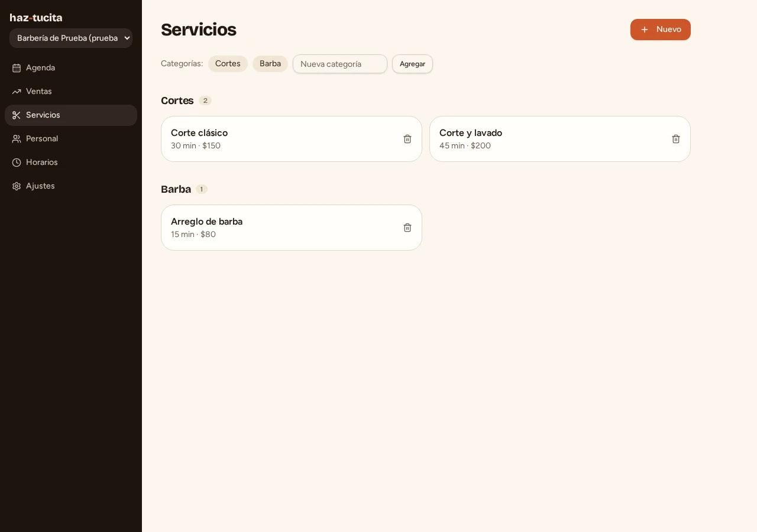Select the Barba category chip
Screen dimensions: 757x532
pos(270,64)
